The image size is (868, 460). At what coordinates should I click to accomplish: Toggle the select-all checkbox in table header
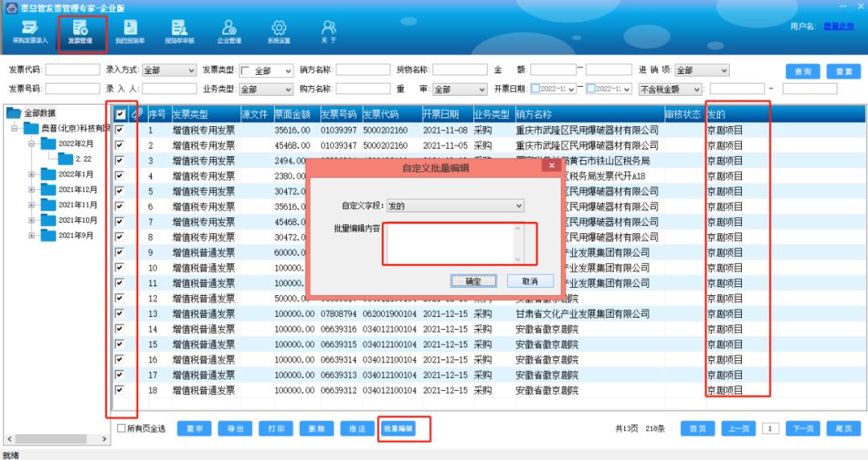coord(120,114)
